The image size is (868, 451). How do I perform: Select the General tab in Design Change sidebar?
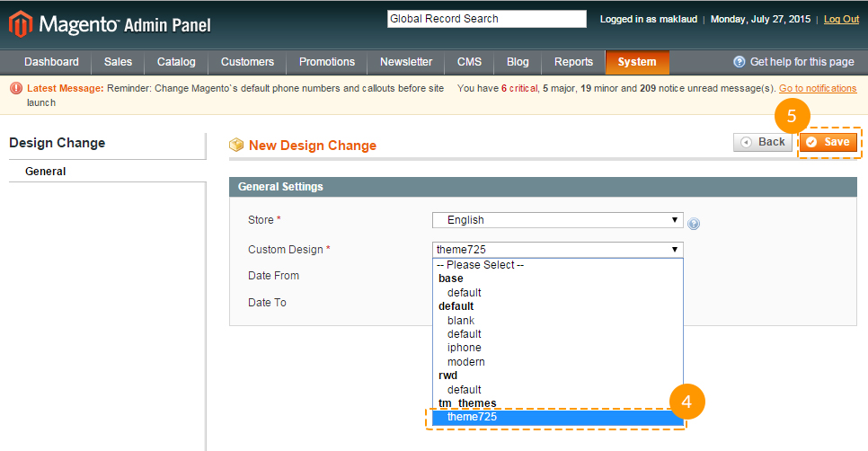pyautogui.click(x=46, y=172)
